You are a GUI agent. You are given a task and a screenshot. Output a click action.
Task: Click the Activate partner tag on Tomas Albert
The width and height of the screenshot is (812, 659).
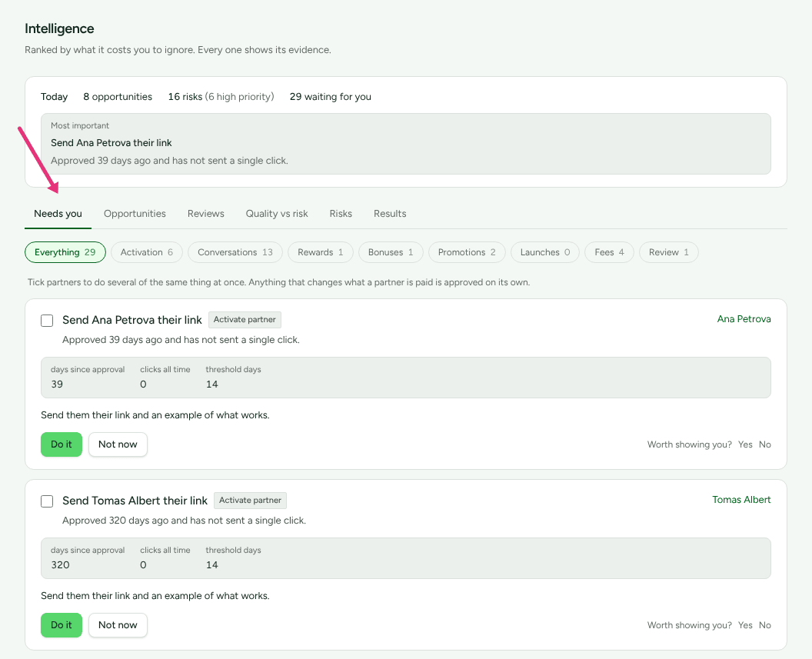tap(250, 500)
